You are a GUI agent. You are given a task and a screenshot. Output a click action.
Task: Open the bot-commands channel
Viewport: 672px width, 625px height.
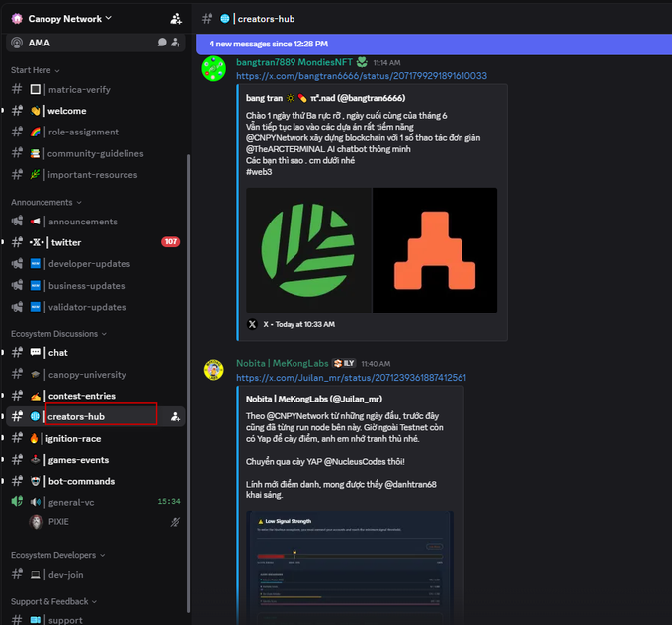click(95, 481)
